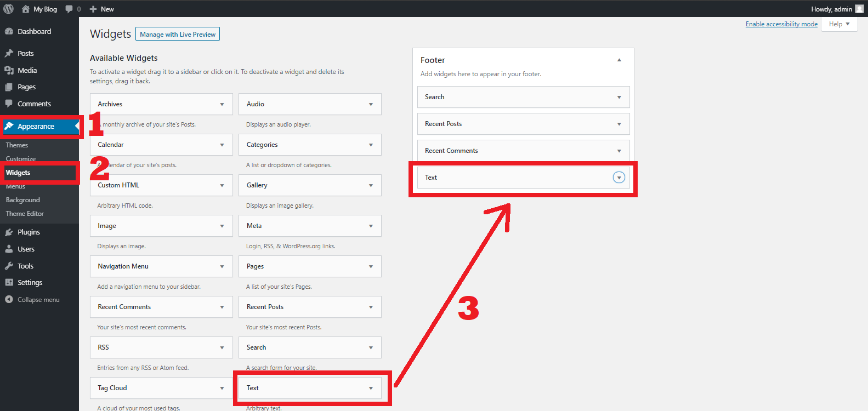868x411 pixels.
Task: Click Manage with Live Preview button
Action: (178, 34)
